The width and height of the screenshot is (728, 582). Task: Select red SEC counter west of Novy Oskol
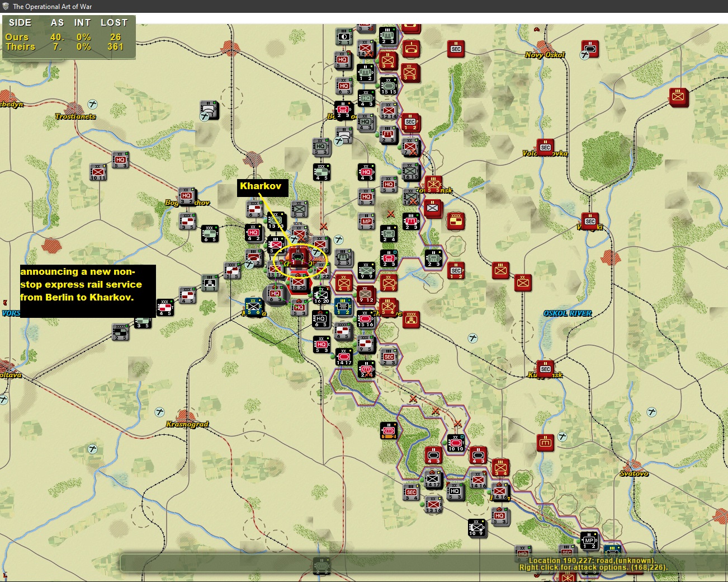coord(456,49)
